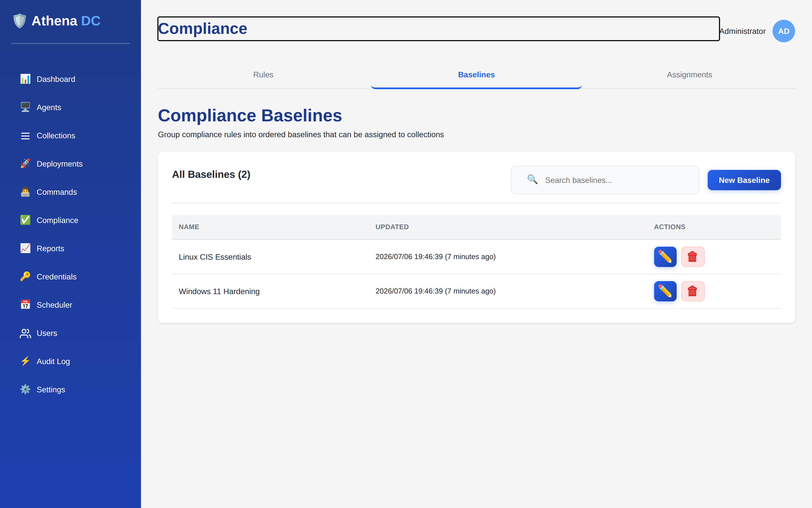Navigate to Users page
Screen dimensions: 812x508
click(x=70, y=333)
